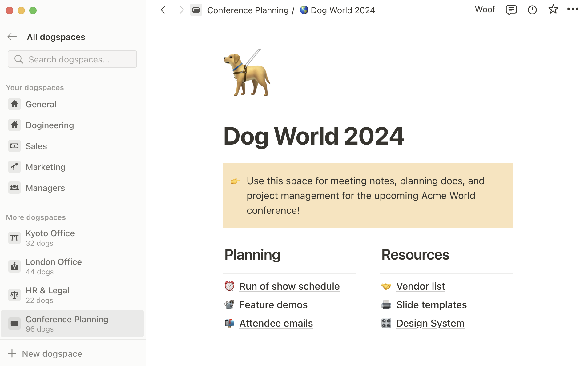Click the Woof button

pos(485,10)
